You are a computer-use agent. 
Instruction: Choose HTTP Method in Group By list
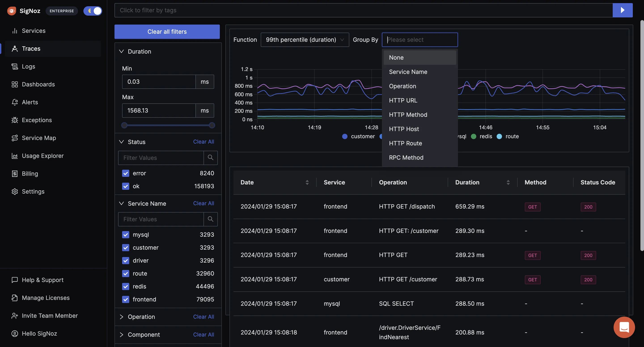[420, 115]
